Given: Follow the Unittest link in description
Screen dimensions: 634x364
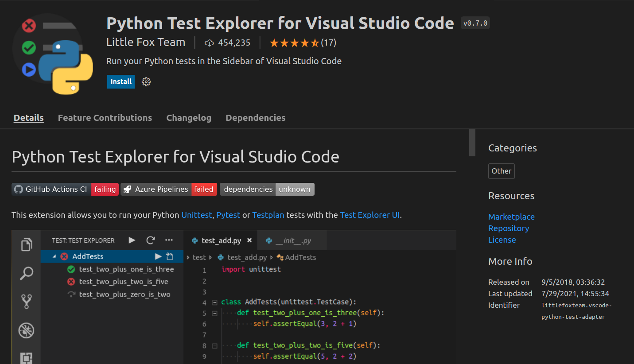Looking at the screenshot, I should click(197, 215).
